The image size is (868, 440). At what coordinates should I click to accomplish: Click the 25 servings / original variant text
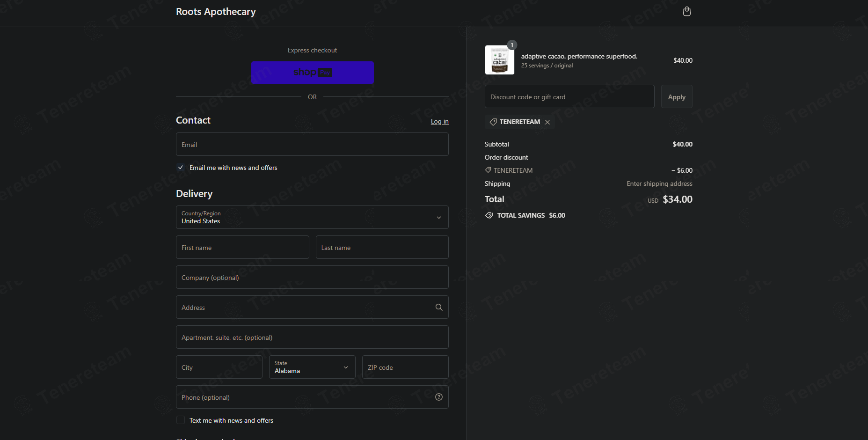pyautogui.click(x=547, y=66)
